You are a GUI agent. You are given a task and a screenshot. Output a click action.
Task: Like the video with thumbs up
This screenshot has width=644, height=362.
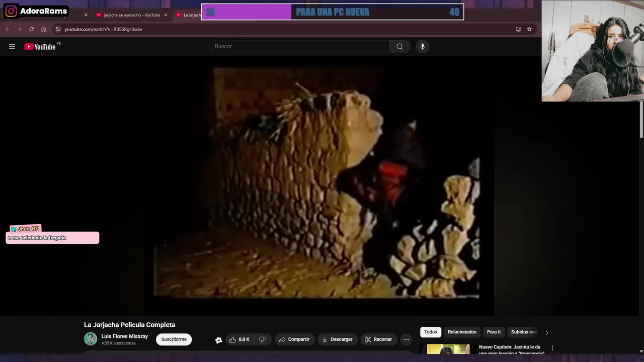(239, 339)
